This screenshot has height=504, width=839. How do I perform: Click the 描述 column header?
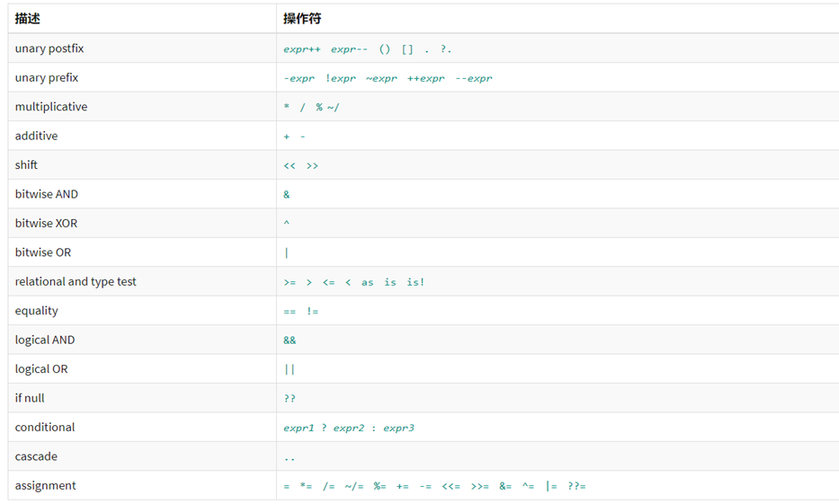point(28,18)
